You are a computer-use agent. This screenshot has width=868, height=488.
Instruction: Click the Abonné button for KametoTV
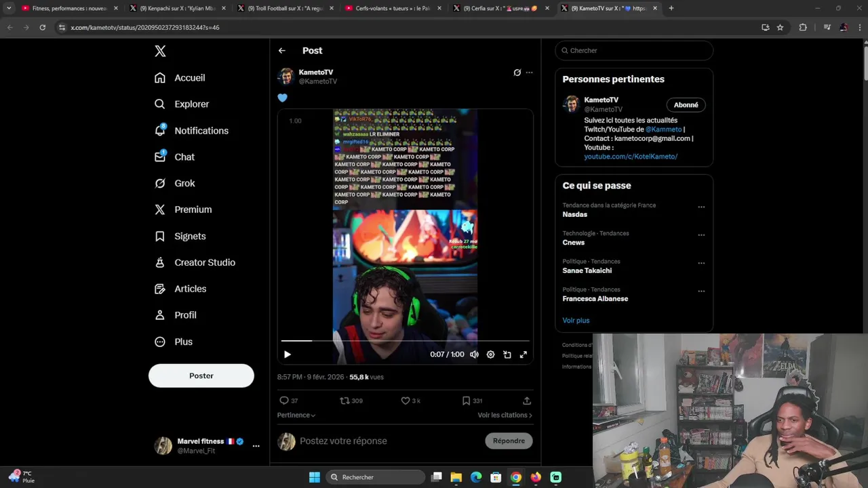(686, 105)
